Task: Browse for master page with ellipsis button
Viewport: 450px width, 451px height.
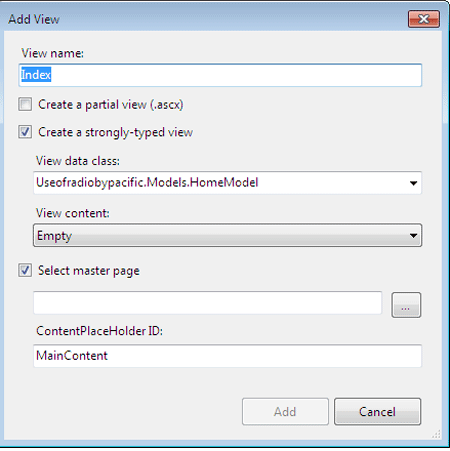Action: pos(406,305)
